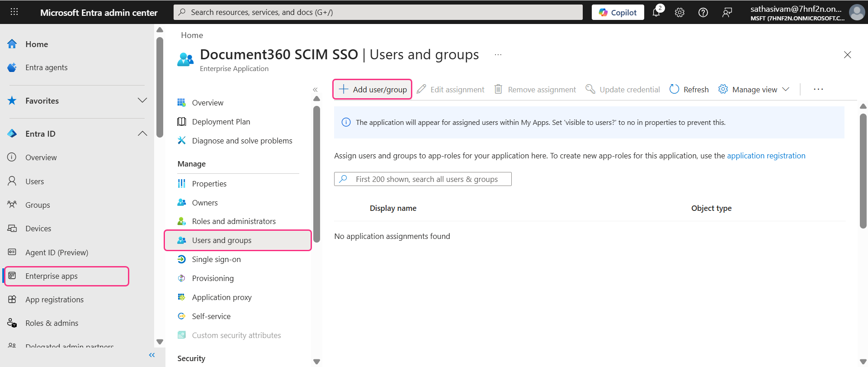Open Entra agents

(46, 67)
